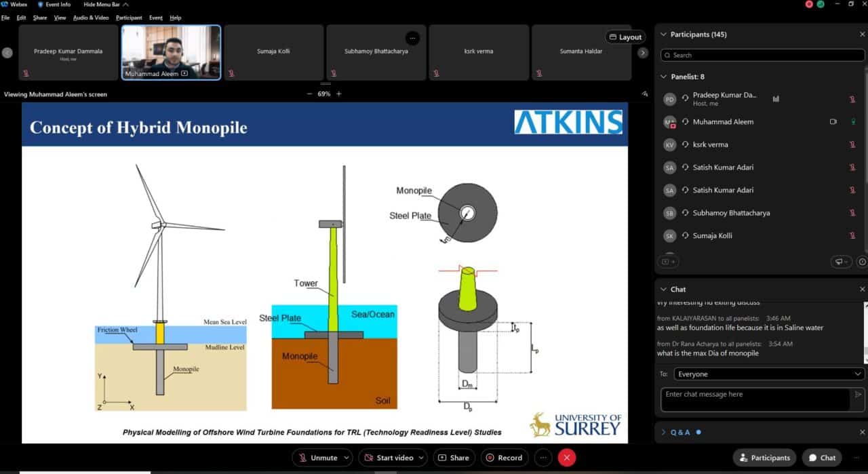Click SK avatar of Sumaja Kolli

click(x=669, y=235)
